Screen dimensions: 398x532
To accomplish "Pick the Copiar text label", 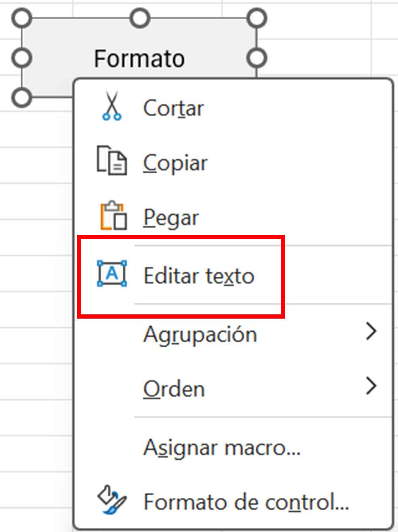I will (x=175, y=163).
